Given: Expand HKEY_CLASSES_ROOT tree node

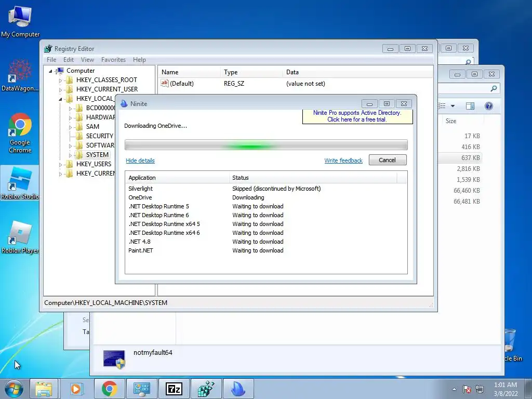Looking at the screenshot, I should [60, 81].
